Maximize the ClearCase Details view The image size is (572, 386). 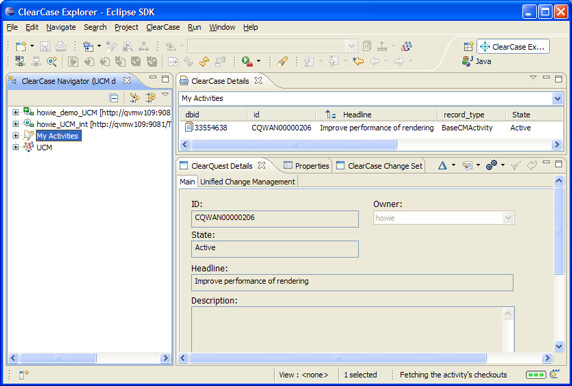[558, 78]
